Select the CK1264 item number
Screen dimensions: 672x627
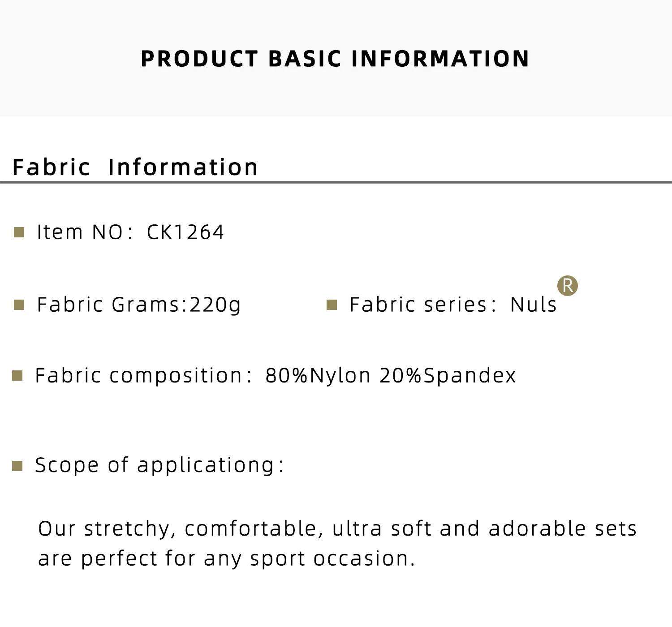click(x=185, y=232)
